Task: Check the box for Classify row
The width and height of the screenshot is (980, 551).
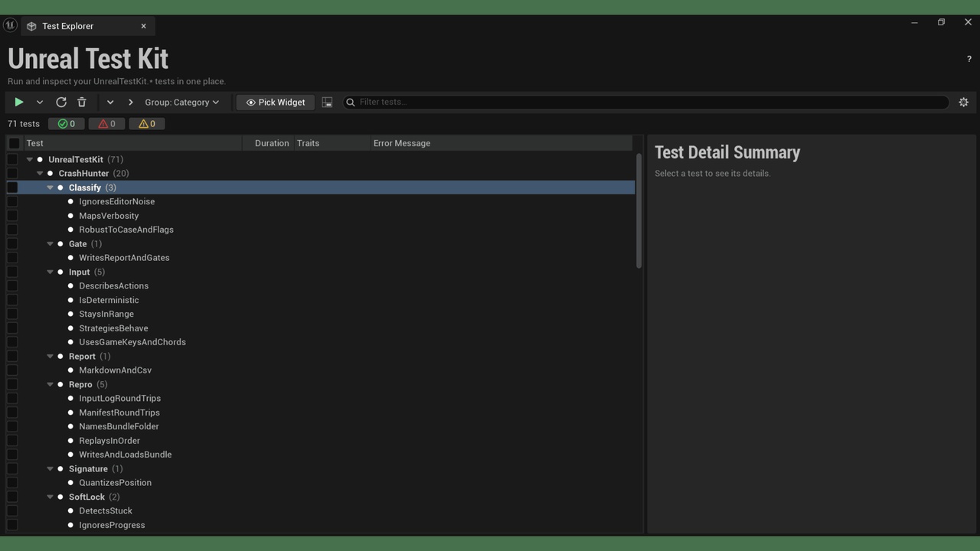Action: click(12, 187)
